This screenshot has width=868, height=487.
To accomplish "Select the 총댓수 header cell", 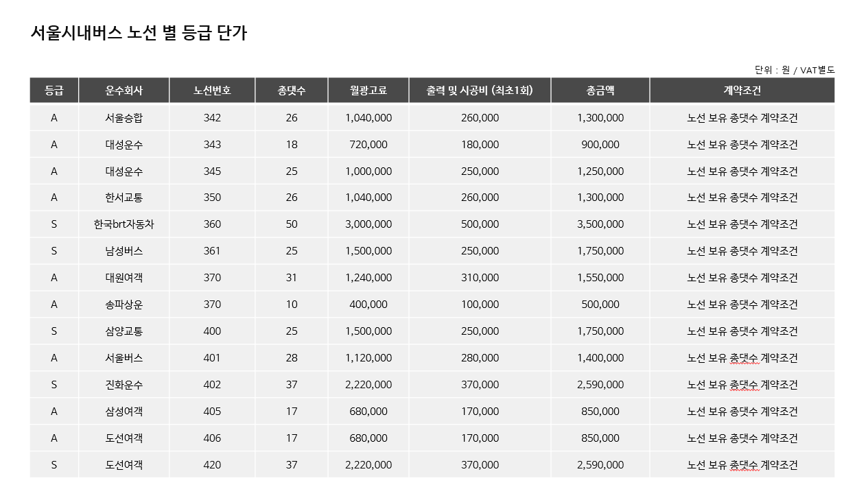I will click(x=292, y=91).
